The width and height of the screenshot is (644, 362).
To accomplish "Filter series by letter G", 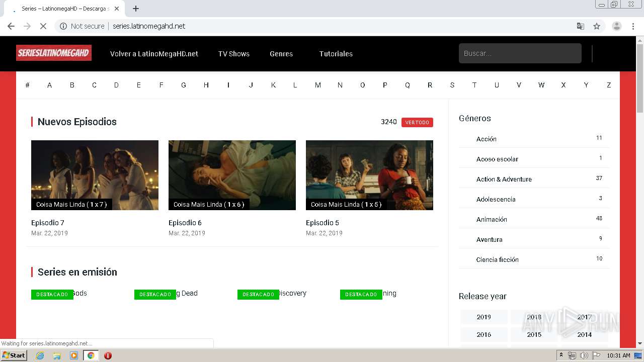I will click(184, 85).
